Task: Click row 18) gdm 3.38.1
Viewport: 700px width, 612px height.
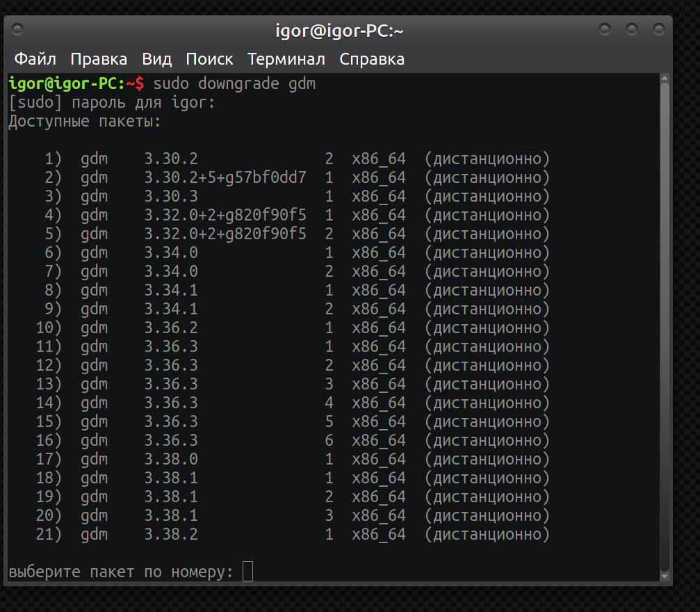Action: (293, 478)
